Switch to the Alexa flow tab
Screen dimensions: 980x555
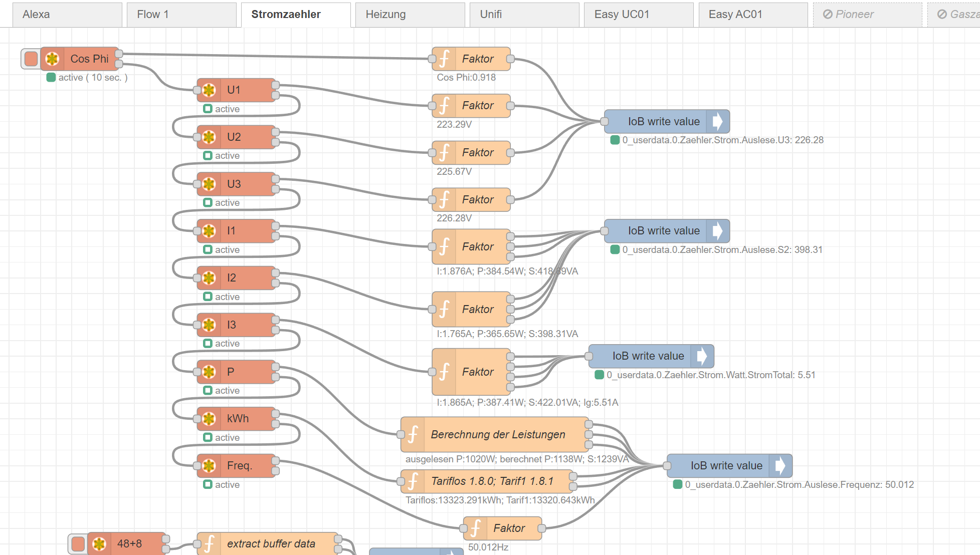(x=67, y=15)
